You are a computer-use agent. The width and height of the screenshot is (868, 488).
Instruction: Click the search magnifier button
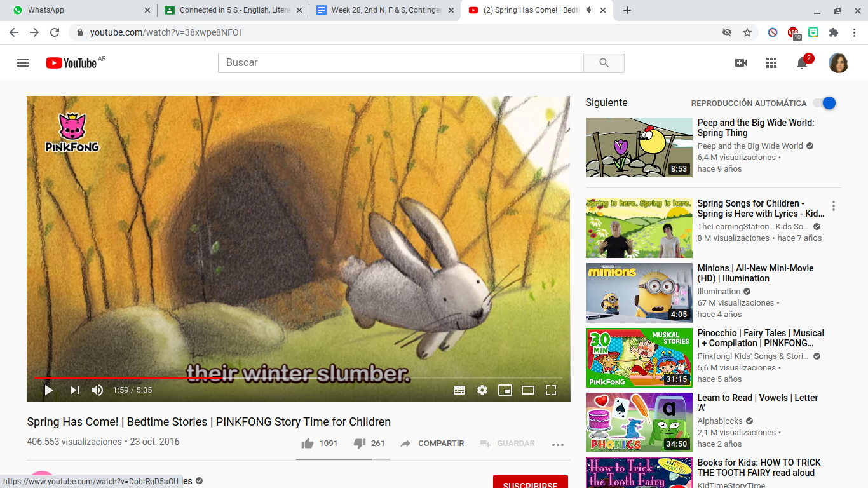point(604,63)
